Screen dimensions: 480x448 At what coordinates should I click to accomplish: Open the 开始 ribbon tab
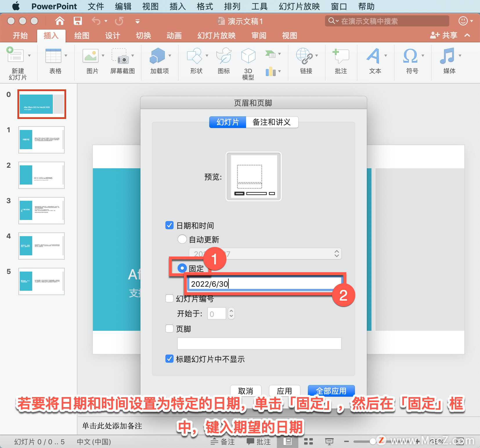[20, 35]
